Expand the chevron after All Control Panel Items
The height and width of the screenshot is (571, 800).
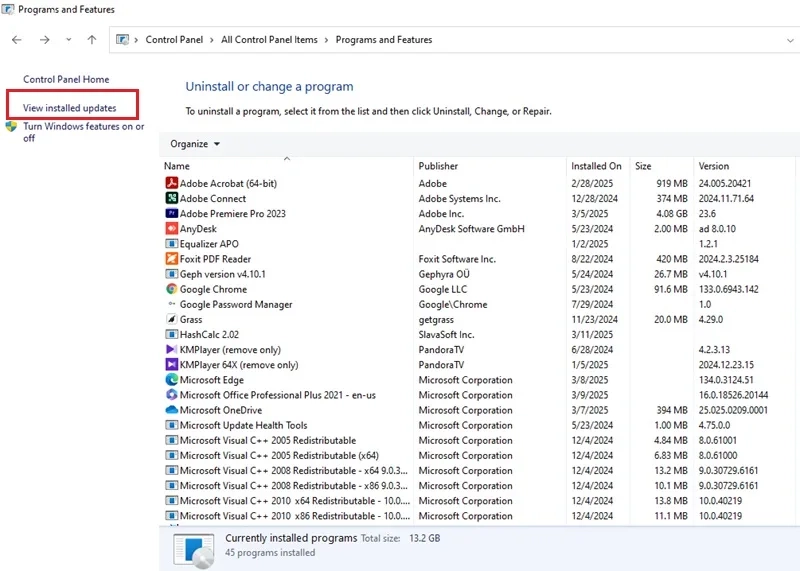pos(327,40)
